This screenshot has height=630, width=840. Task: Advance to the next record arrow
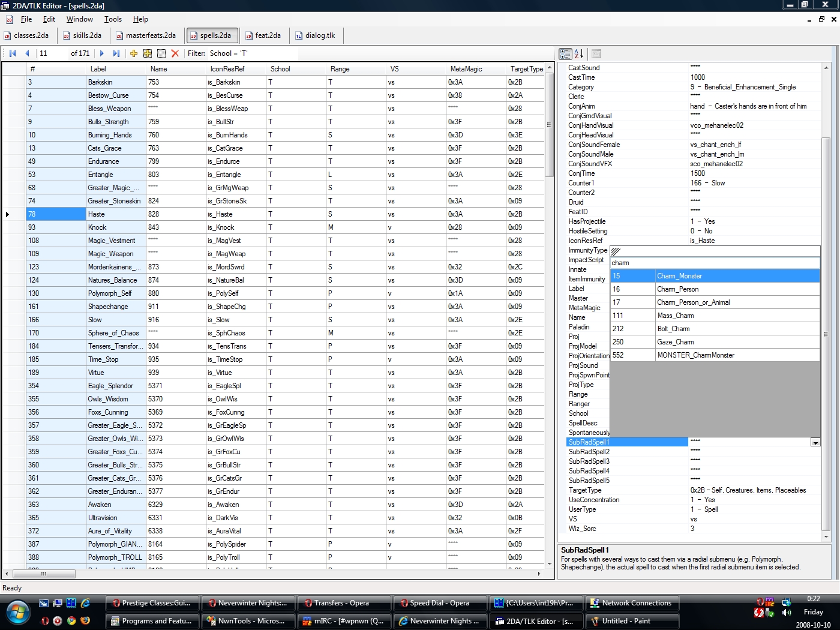coord(102,53)
